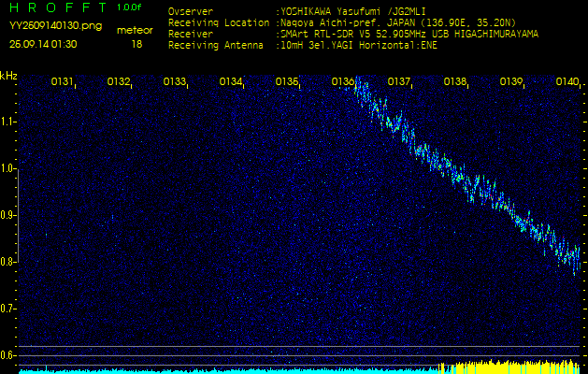The height and width of the screenshot is (374, 588).
Task: Click the HROFFT title text
Action: (56, 7)
